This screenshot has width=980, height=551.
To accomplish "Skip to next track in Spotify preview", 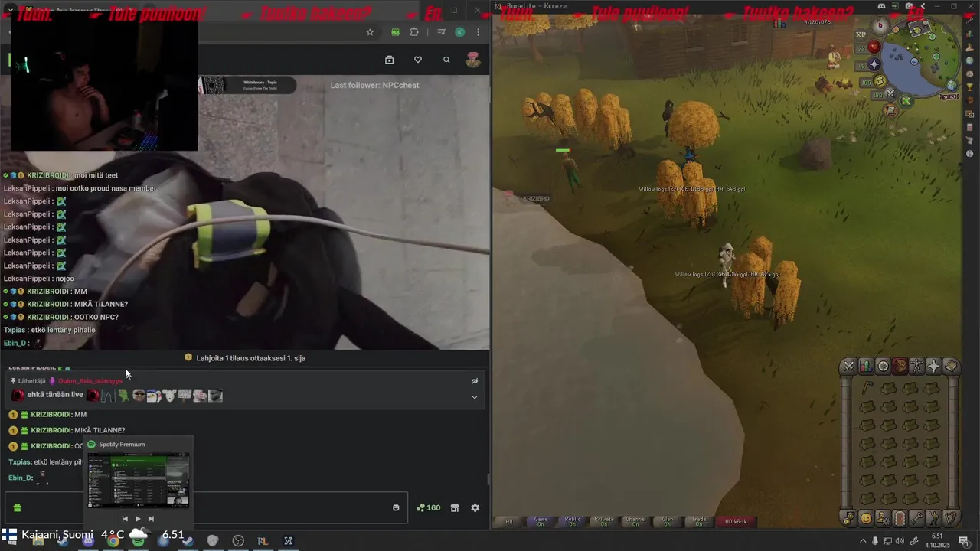I will click(151, 519).
